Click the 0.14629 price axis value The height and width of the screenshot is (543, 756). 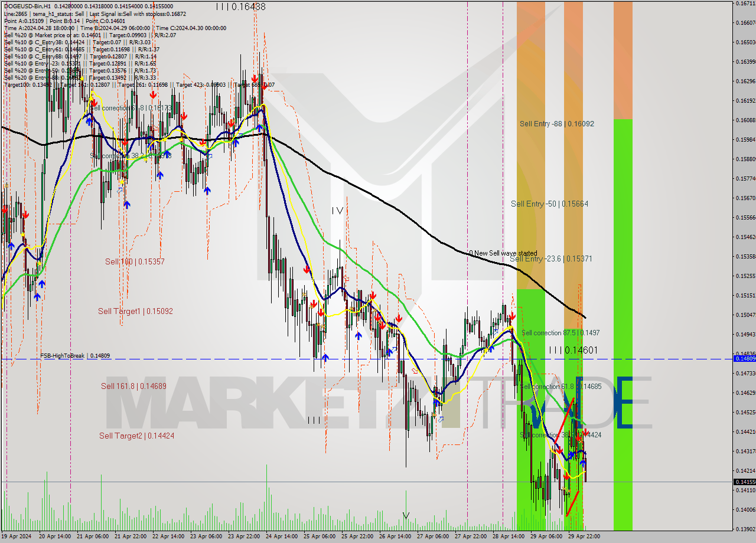[x=745, y=392]
